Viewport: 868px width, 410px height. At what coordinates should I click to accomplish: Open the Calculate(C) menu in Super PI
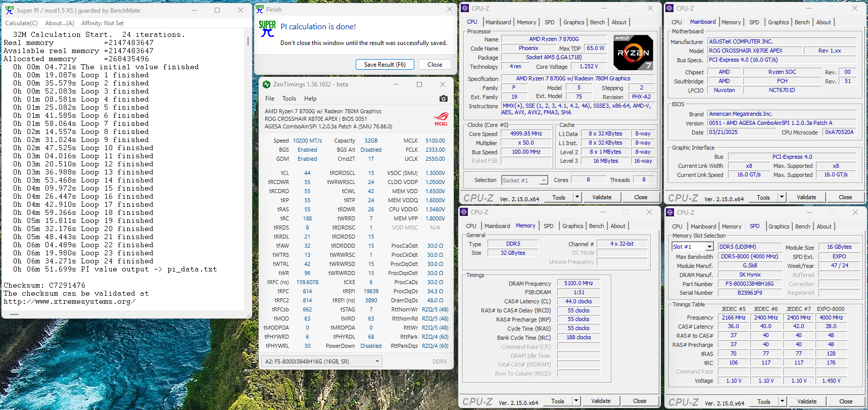coord(21,23)
